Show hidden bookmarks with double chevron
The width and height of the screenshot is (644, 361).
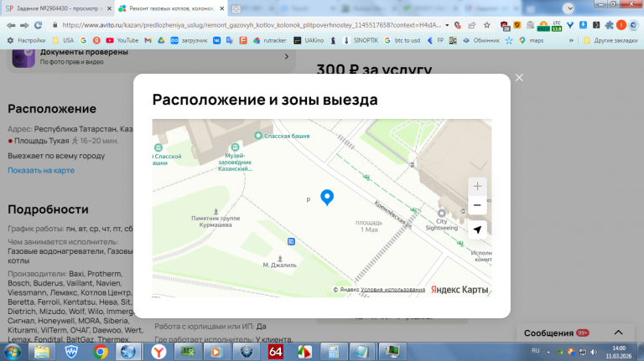571,40
